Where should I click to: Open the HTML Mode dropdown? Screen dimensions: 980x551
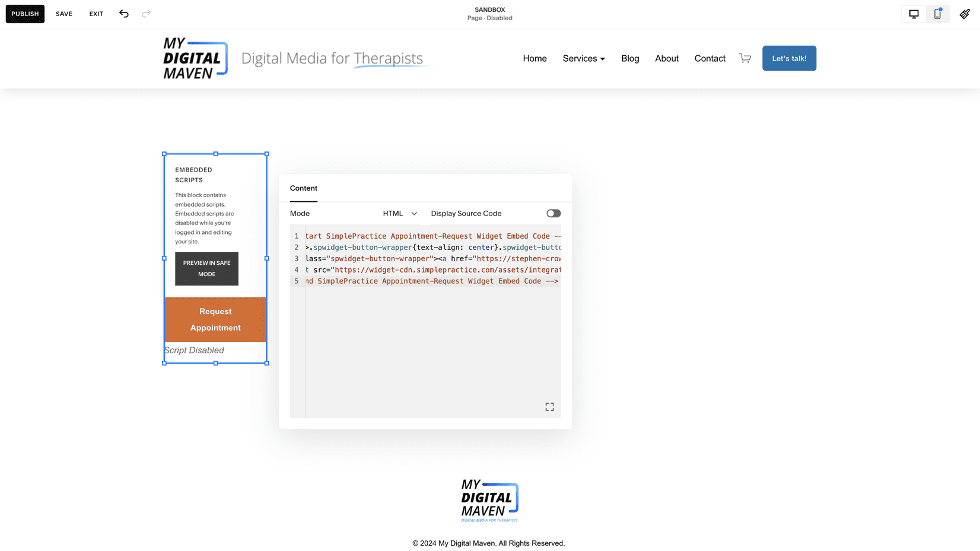400,213
